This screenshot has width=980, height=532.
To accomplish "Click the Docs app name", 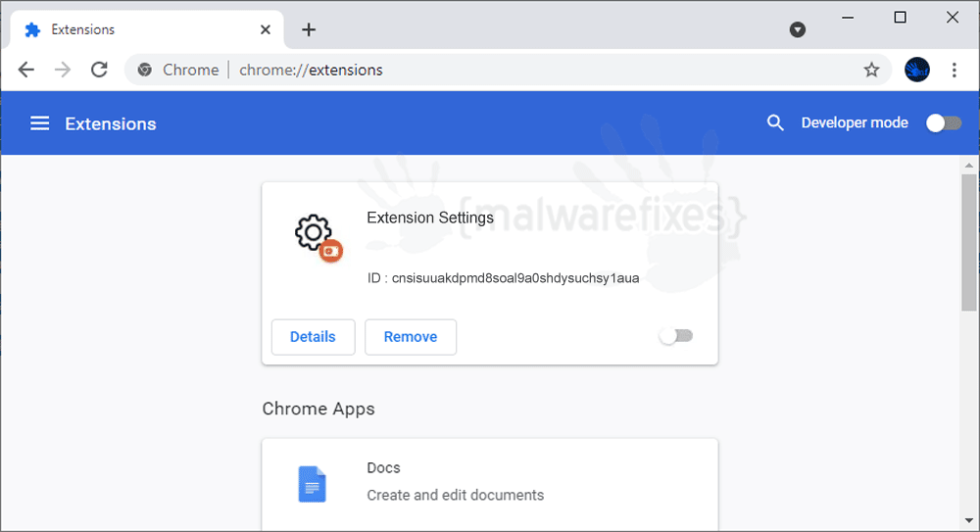I will pyautogui.click(x=383, y=467).
